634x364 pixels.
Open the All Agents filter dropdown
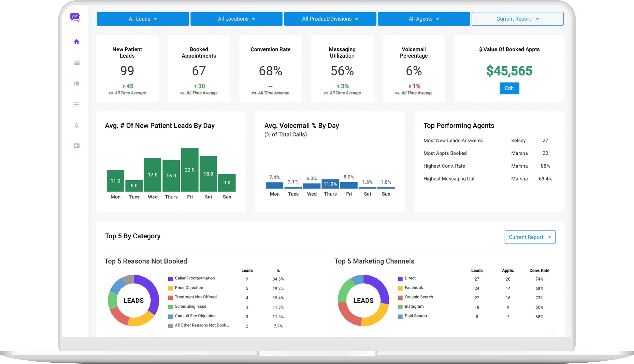tap(424, 19)
